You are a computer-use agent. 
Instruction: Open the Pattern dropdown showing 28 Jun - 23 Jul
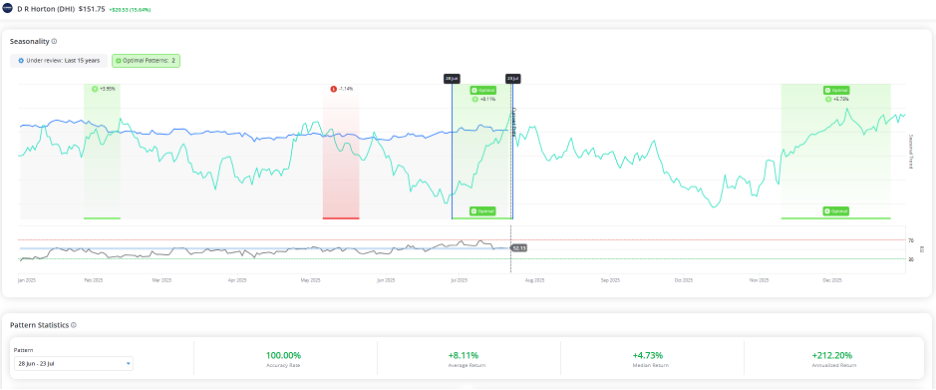click(x=73, y=363)
